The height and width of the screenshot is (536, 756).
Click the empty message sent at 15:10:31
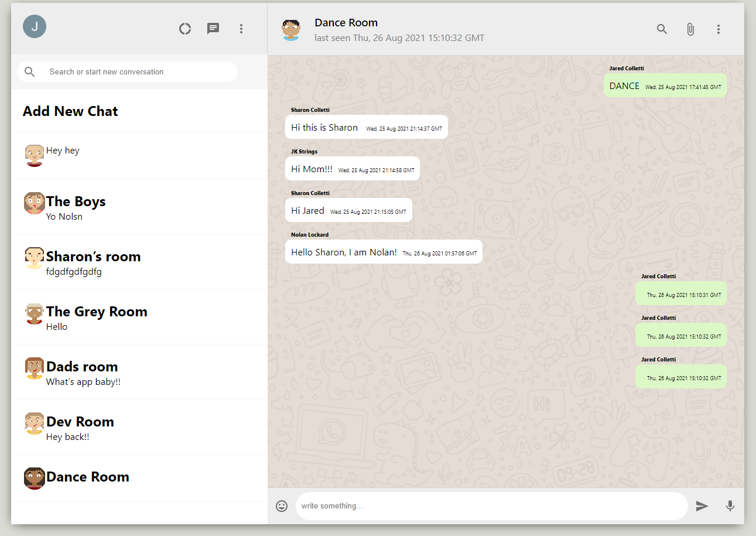(681, 293)
